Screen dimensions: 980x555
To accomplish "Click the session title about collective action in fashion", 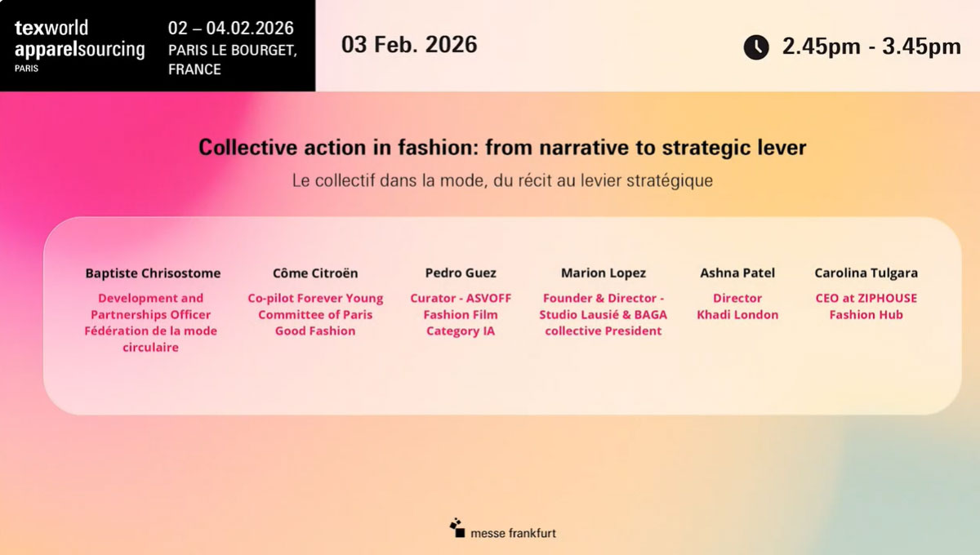I will click(501, 147).
